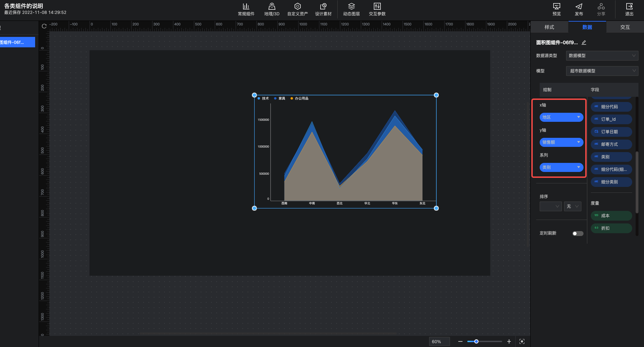644x347 pixels.
Task: Select the 折扣 measure
Action: [611, 228]
